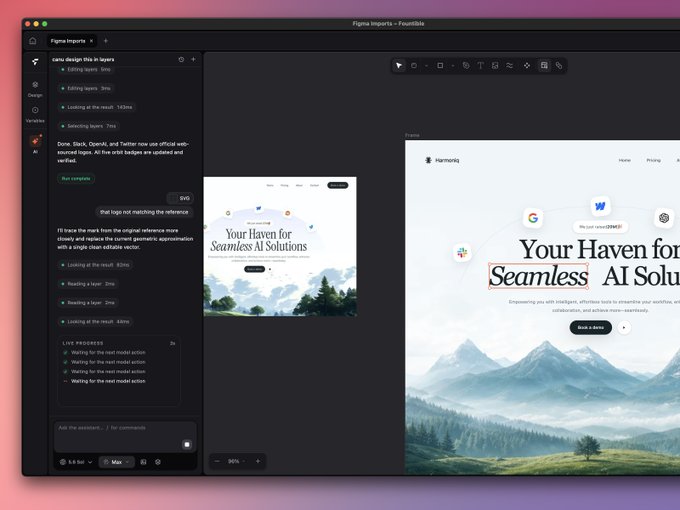Screen dimensions: 680x510
Task: Select the Image tool in toolbar
Action: [x=495, y=65]
